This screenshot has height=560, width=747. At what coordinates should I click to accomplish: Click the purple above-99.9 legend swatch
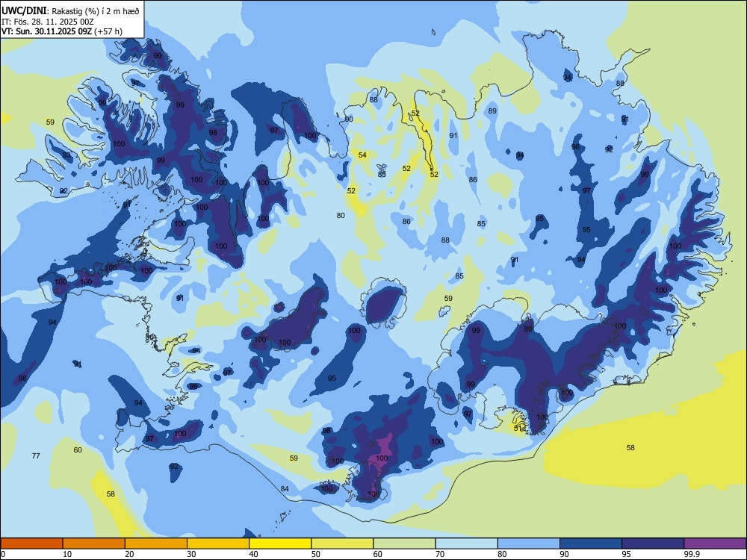tap(715, 544)
